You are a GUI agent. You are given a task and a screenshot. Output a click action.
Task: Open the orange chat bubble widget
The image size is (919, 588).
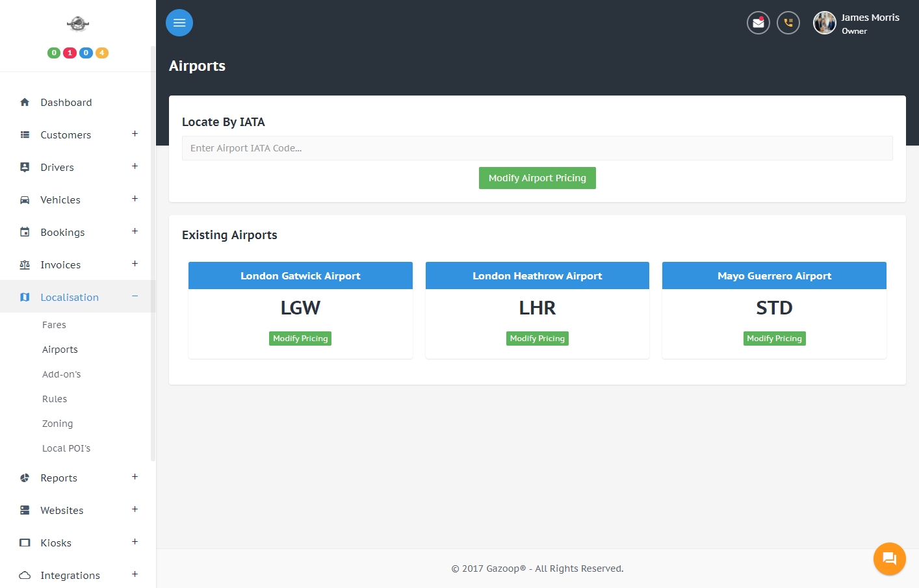coord(890,559)
